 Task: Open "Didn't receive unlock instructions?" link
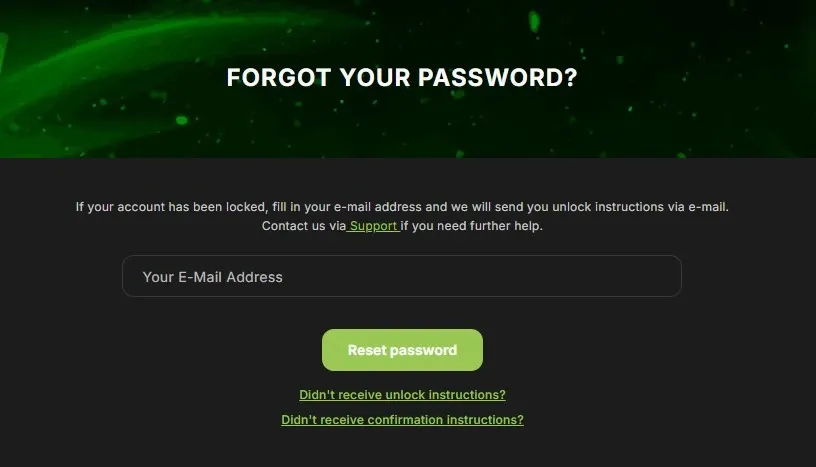point(402,395)
